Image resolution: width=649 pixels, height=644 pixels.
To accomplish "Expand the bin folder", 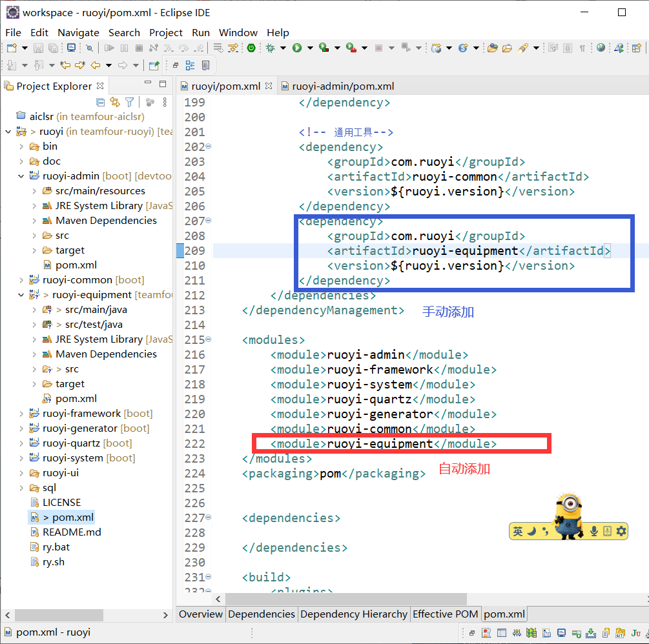I will coord(21,146).
